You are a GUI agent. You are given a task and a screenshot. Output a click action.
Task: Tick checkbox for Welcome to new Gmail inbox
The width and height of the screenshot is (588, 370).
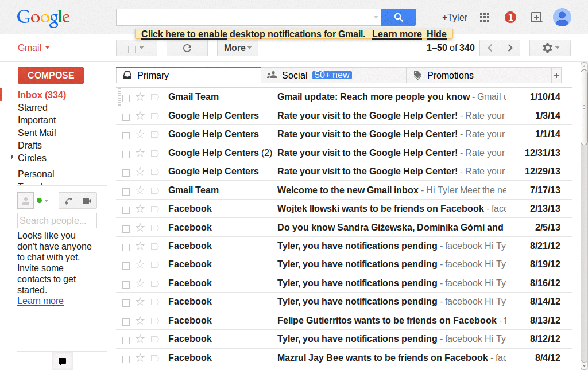126,192
